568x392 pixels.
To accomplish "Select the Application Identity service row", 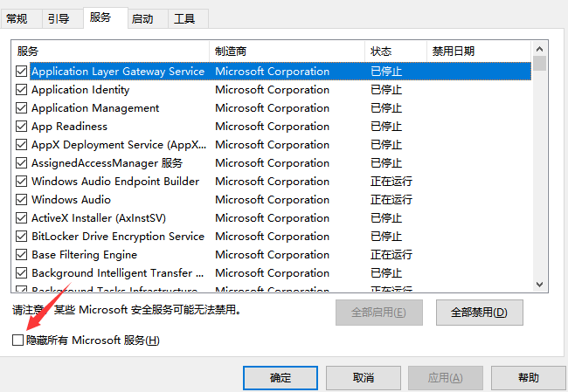I will pyautogui.click(x=80, y=90).
